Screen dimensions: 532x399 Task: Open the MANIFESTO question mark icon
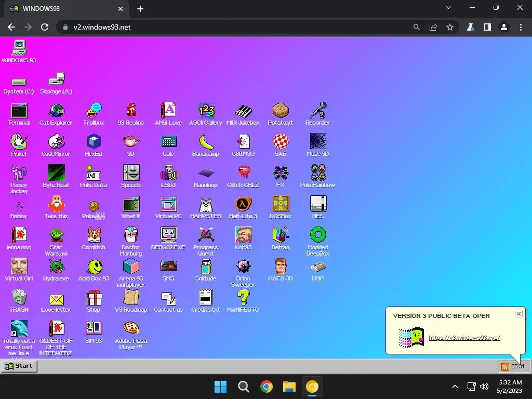click(243, 301)
